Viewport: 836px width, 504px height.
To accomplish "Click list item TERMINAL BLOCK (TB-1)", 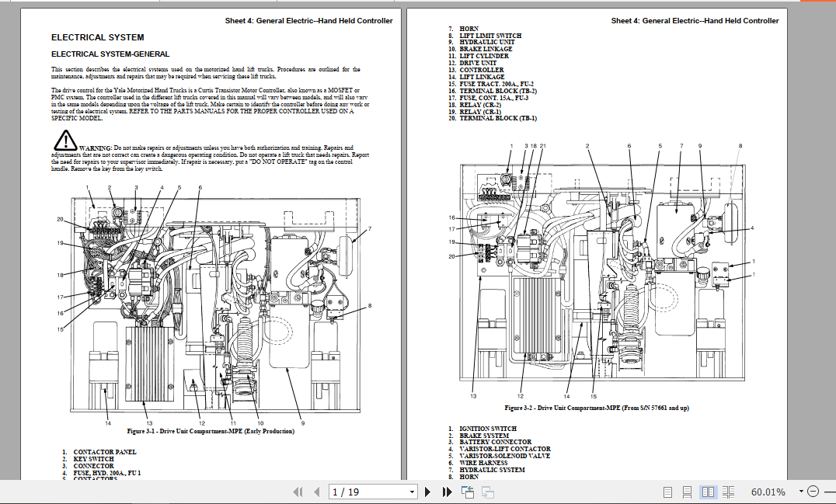I will pos(492,118).
